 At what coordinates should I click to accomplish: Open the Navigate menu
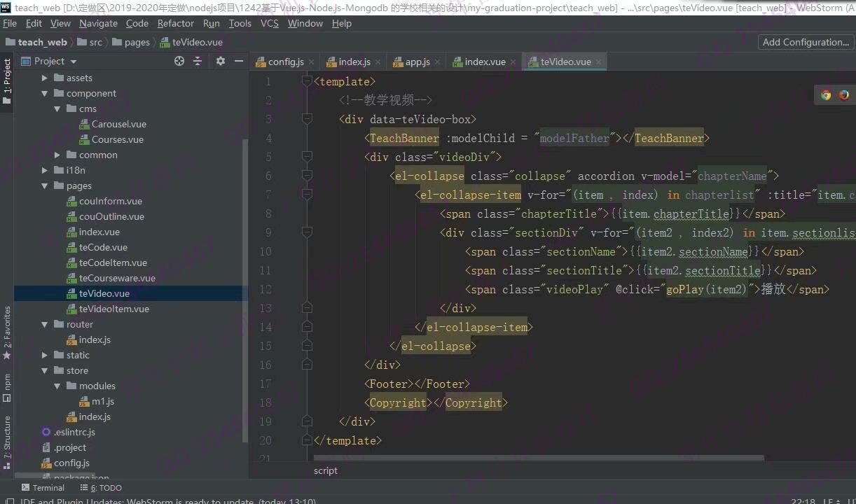[x=98, y=23]
